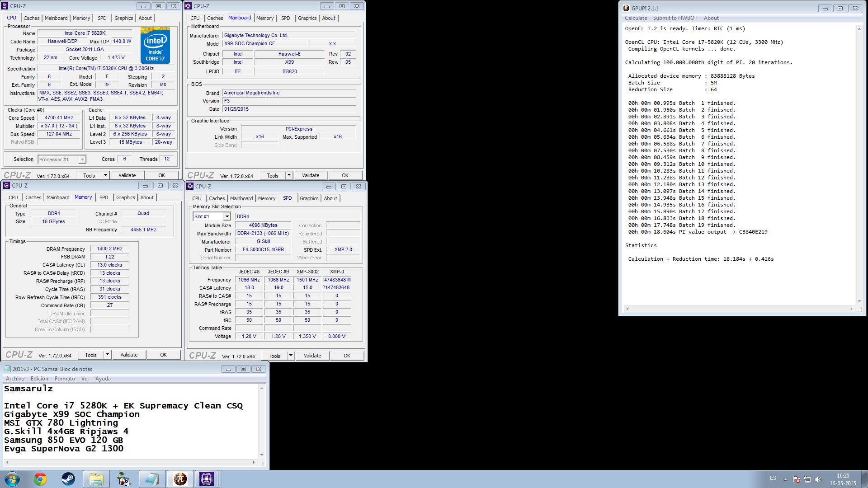Click title bar icon of CPU-Z window showing Processor info

pyautogui.click(x=5, y=6)
